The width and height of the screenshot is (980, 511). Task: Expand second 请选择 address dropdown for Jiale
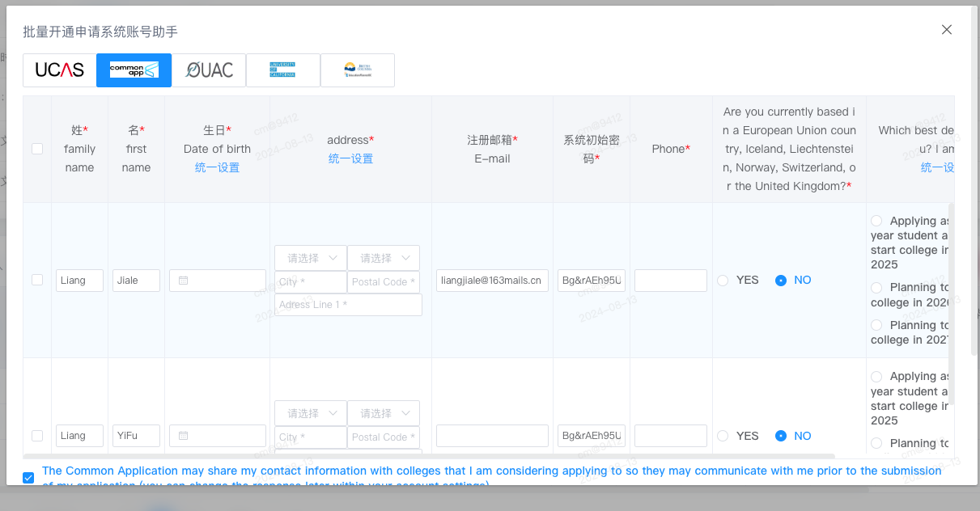pyautogui.click(x=384, y=258)
